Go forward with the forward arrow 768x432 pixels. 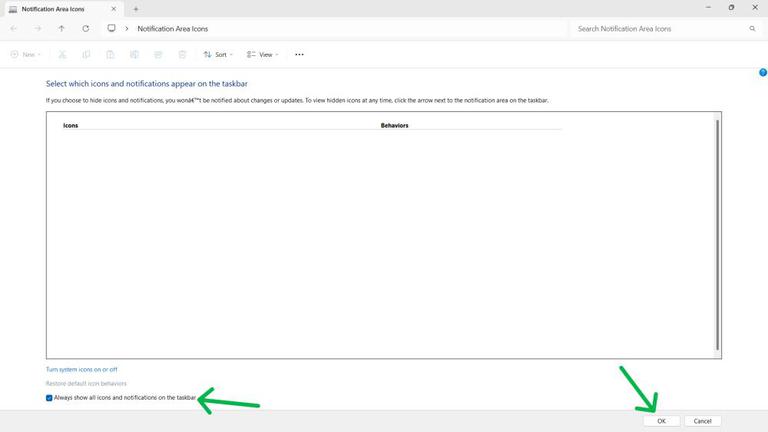coord(38,28)
